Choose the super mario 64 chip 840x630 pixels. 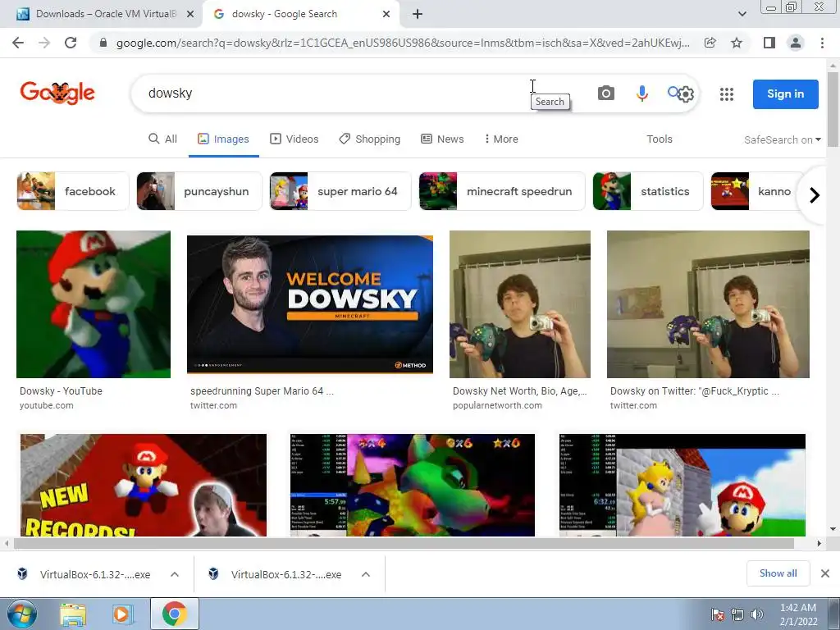tap(340, 191)
